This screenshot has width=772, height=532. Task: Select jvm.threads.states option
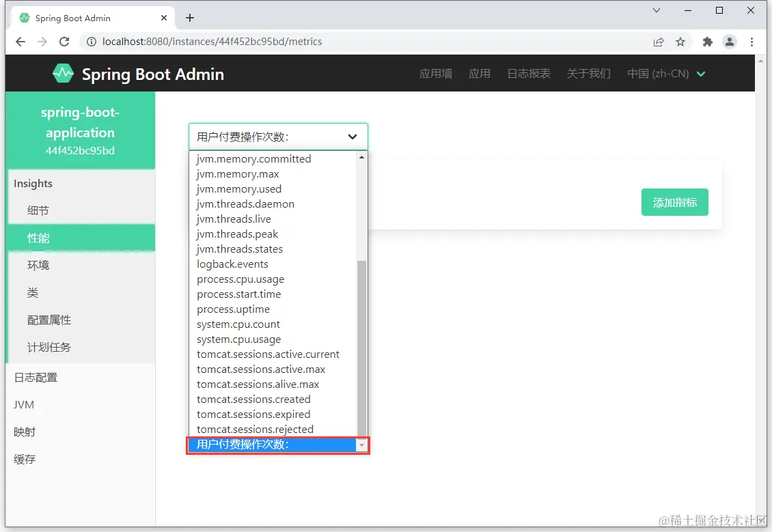click(273, 249)
